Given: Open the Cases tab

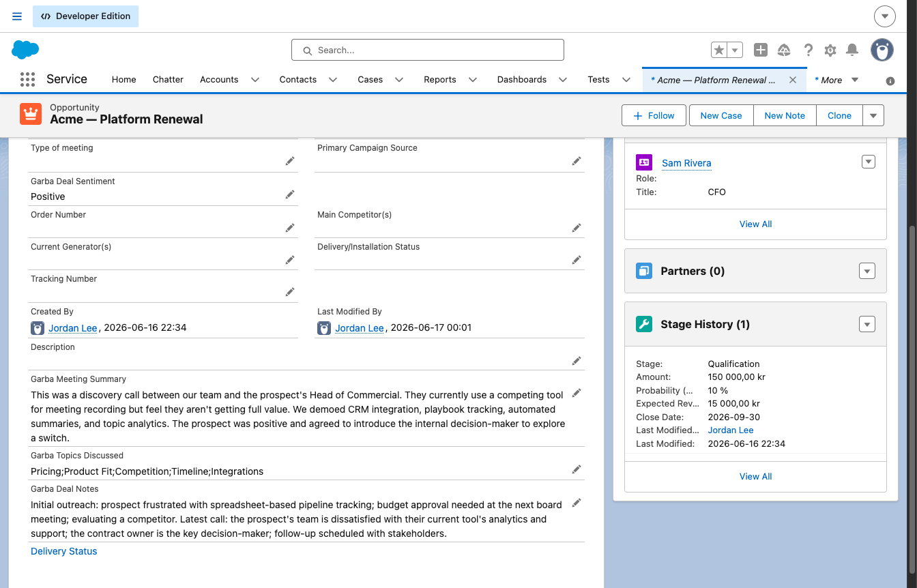Looking at the screenshot, I should click(370, 80).
